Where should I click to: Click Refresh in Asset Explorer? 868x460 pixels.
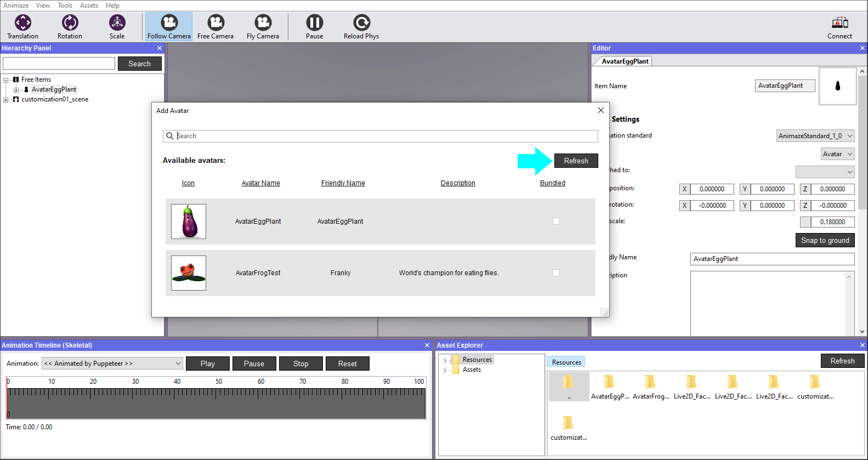click(x=842, y=361)
